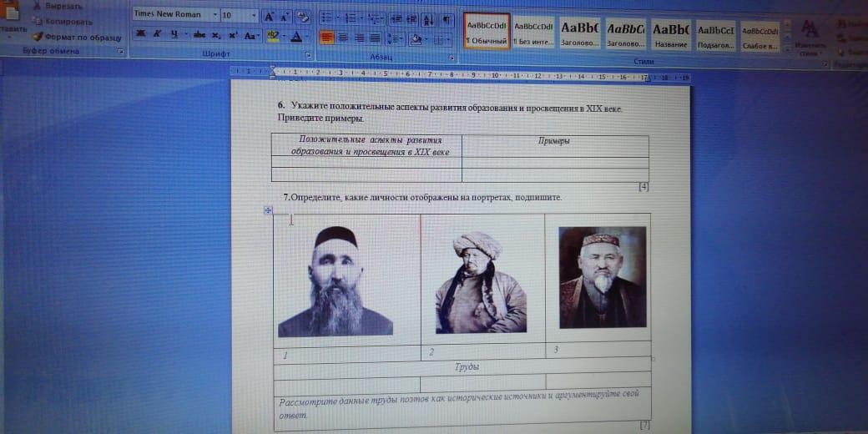868x434 pixels.
Task: Select the Без интервала style
Action: tap(533, 33)
